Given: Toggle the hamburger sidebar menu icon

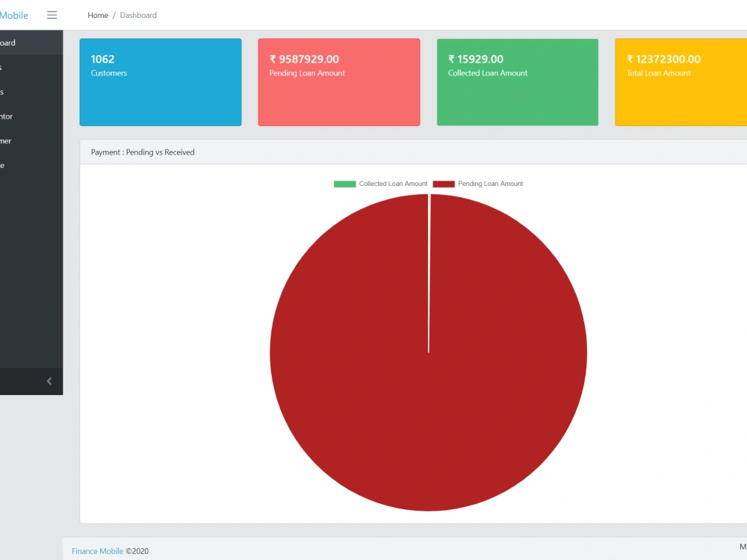Looking at the screenshot, I should [52, 15].
